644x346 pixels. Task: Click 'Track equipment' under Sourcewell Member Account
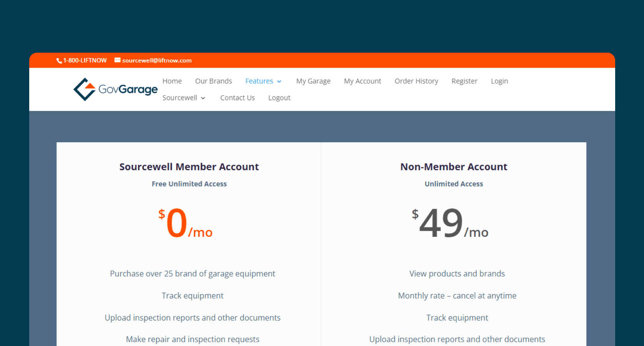(x=193, y=296)
